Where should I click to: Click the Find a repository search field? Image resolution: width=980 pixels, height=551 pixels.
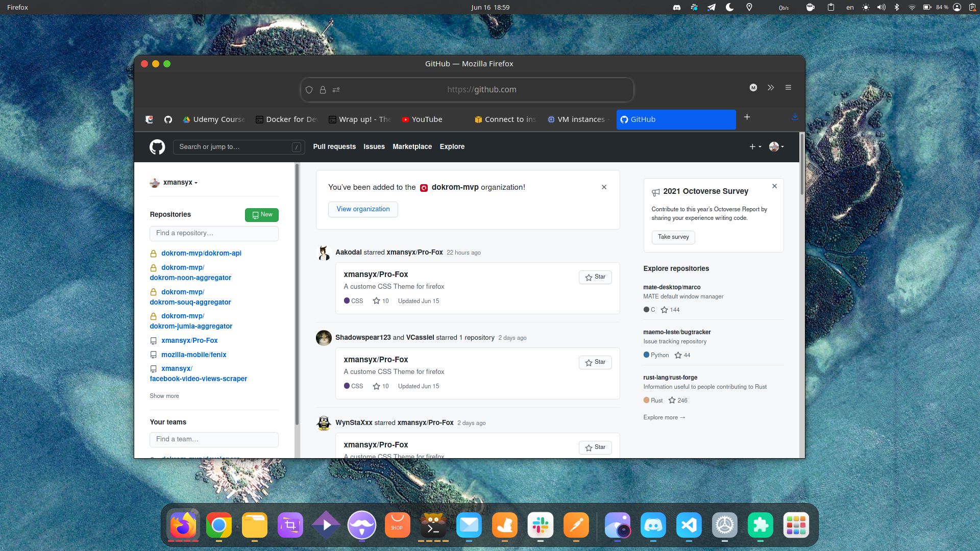click(214, 233)
